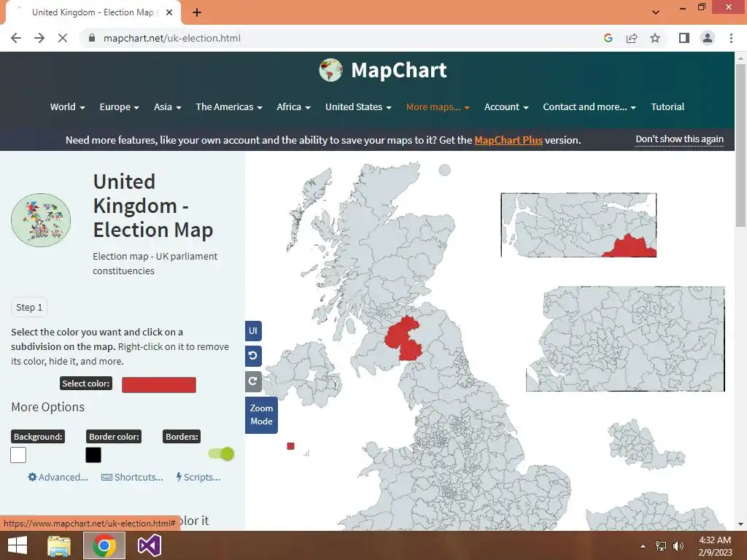Screen dimensions: 747x560
Task: Expand the World menu
Action: (x=67, y=107)
